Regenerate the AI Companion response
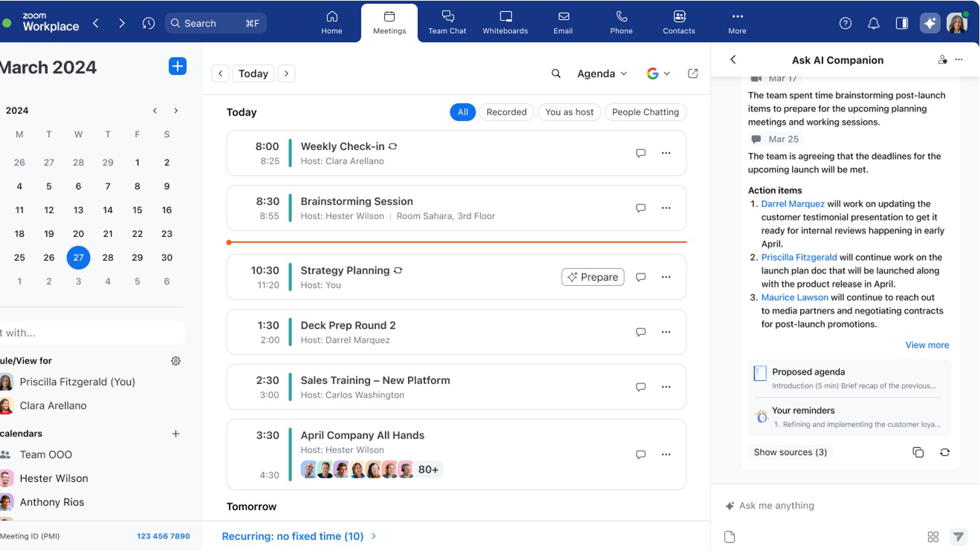The image size is (980, 551). pos(944,452)
